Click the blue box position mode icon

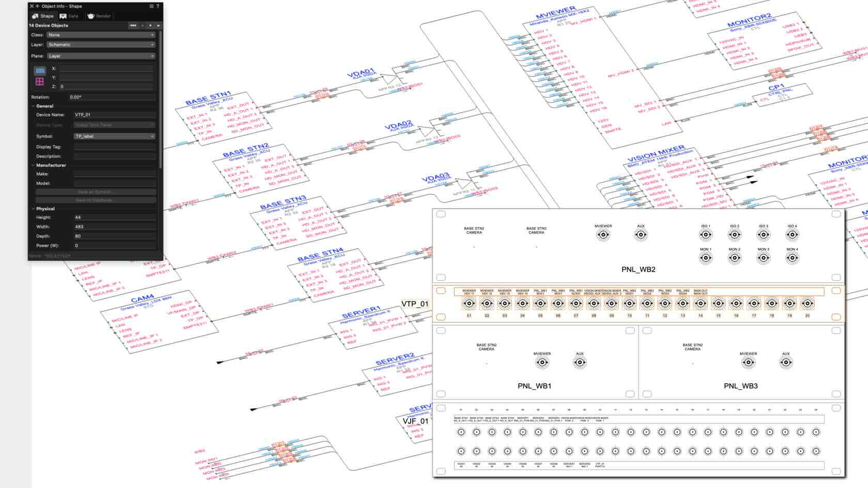40,71
